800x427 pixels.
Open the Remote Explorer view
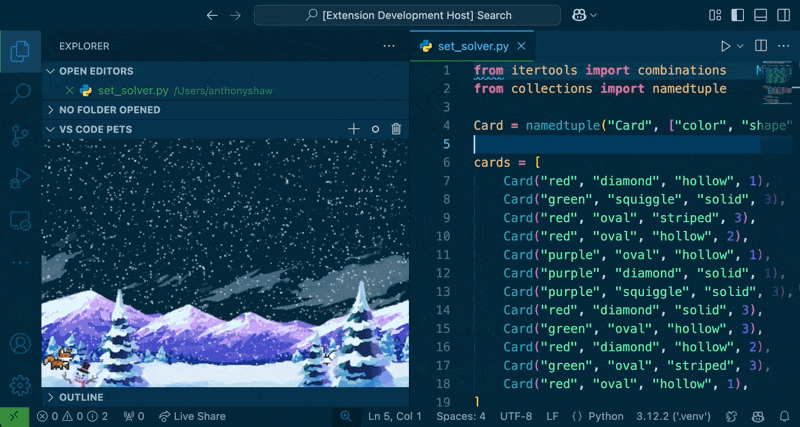point(20,220)
